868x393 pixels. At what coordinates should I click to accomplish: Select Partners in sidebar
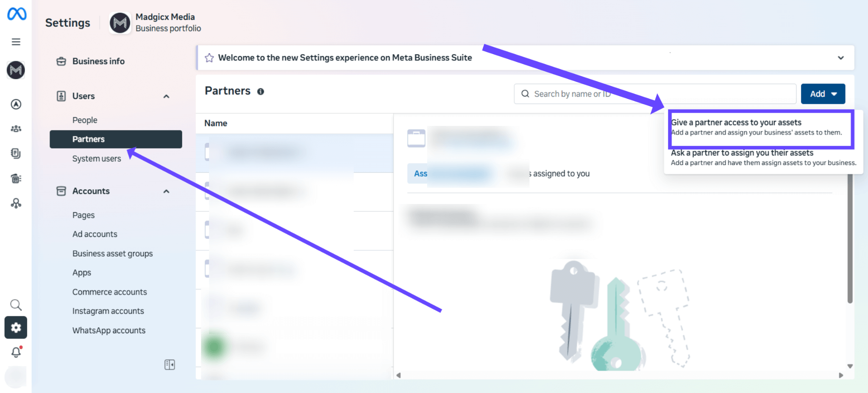[x=116, y=139]
